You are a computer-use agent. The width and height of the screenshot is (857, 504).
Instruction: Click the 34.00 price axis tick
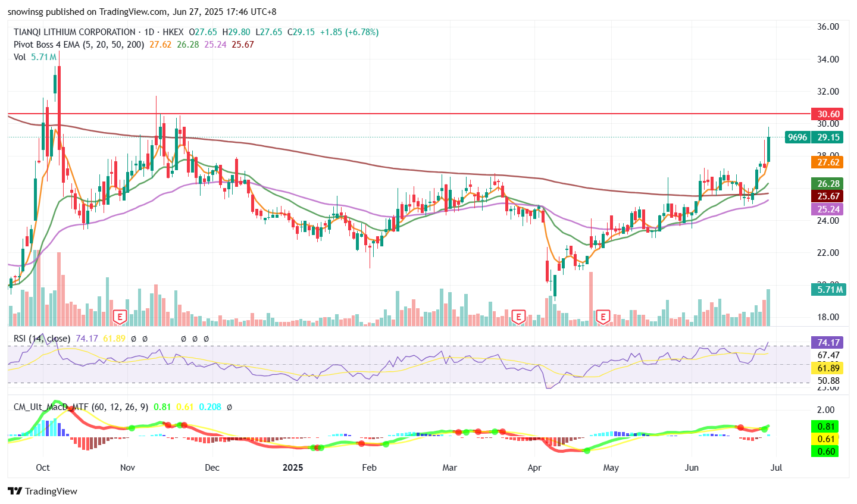click(828, 59)
